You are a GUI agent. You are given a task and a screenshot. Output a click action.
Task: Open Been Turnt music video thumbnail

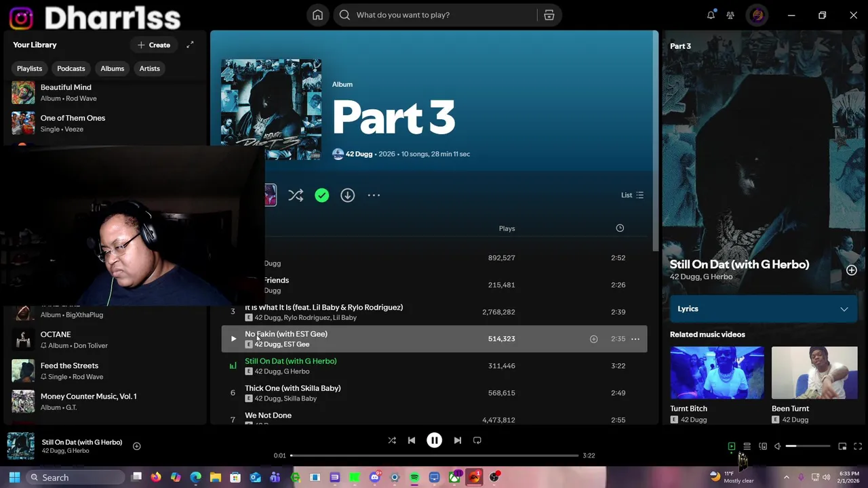(814, 373)
